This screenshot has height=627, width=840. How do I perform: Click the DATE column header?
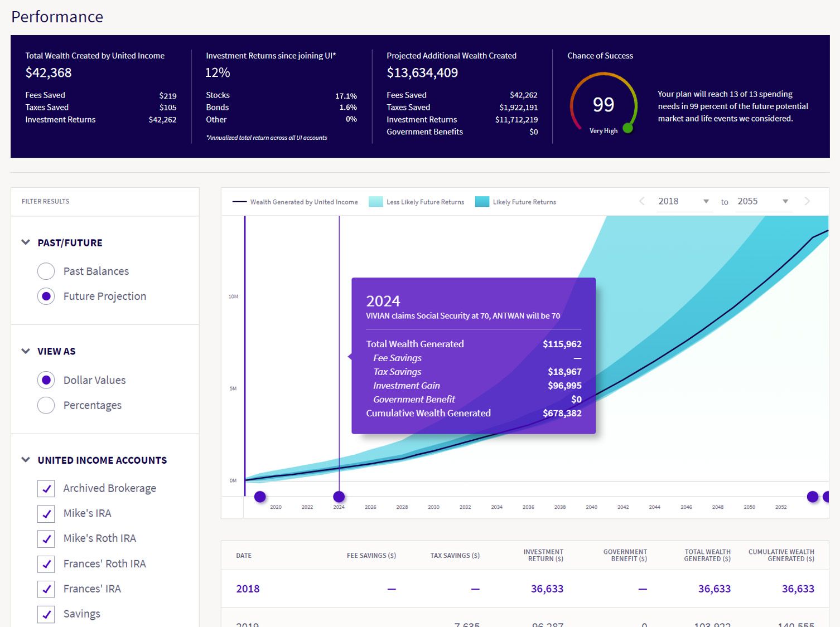click(x=244, y=556)
